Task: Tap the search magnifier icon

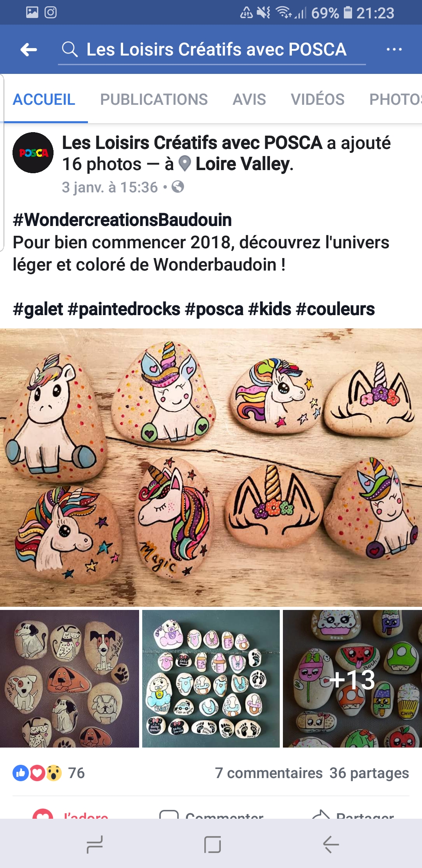Action: click(x=70, y=50)
